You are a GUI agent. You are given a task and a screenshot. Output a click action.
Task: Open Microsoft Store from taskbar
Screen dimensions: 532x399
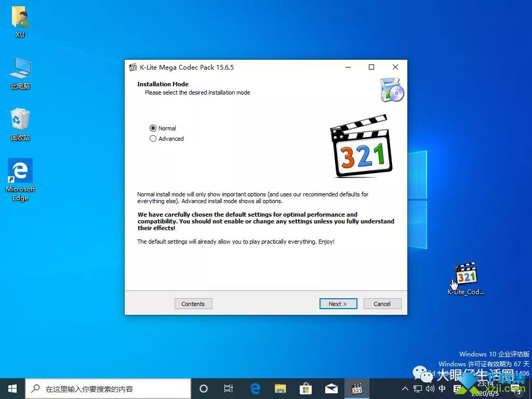point(305,389)
